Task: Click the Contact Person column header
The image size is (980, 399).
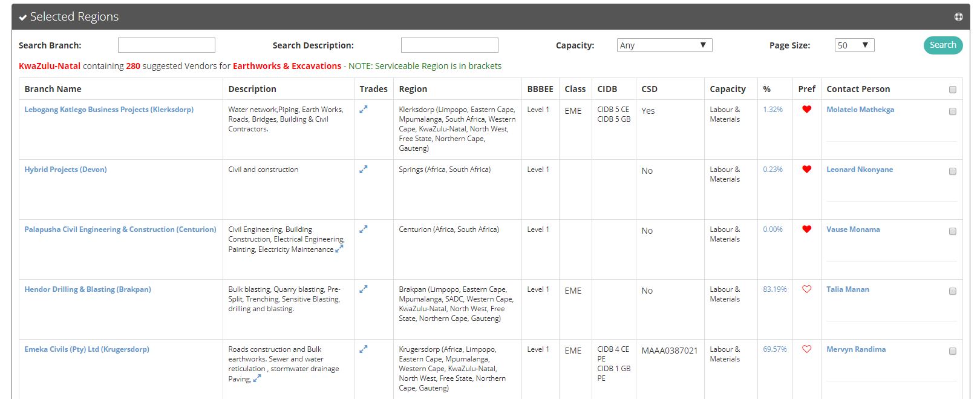Action: coord(858,89)
